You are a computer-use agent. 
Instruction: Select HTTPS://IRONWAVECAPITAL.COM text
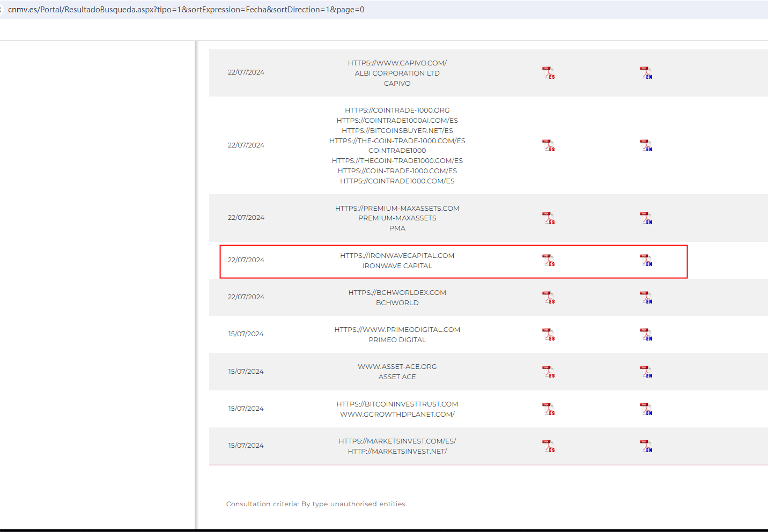click(x=397, y=256)
